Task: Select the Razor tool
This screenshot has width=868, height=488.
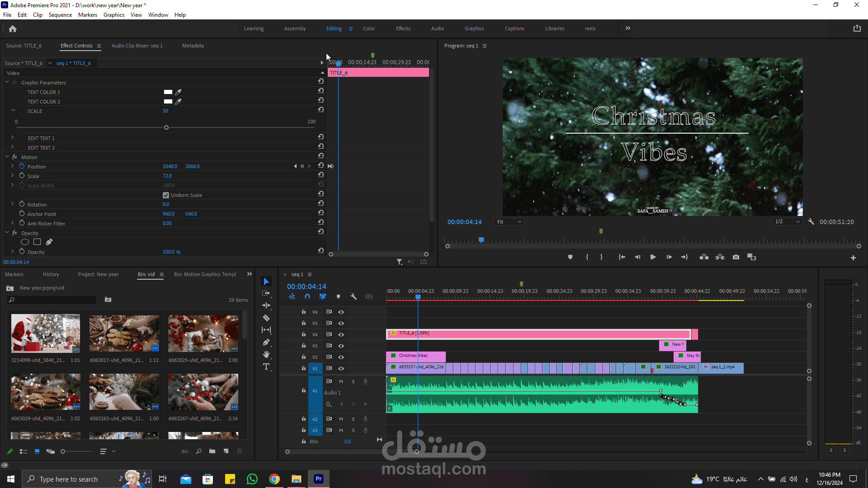Action: [266, 318]
